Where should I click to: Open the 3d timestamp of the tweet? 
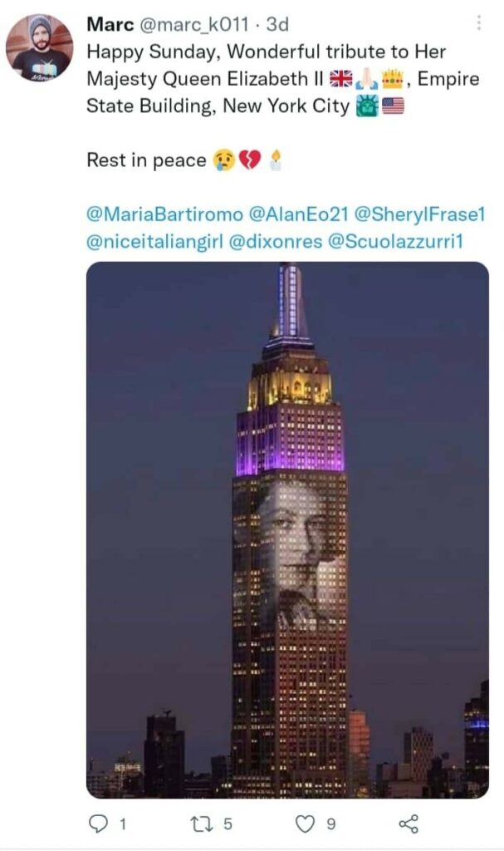point(277,24)
